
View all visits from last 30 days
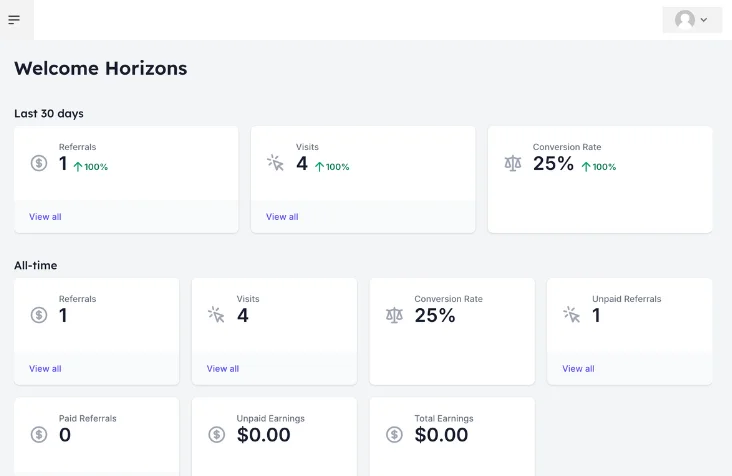282,217
